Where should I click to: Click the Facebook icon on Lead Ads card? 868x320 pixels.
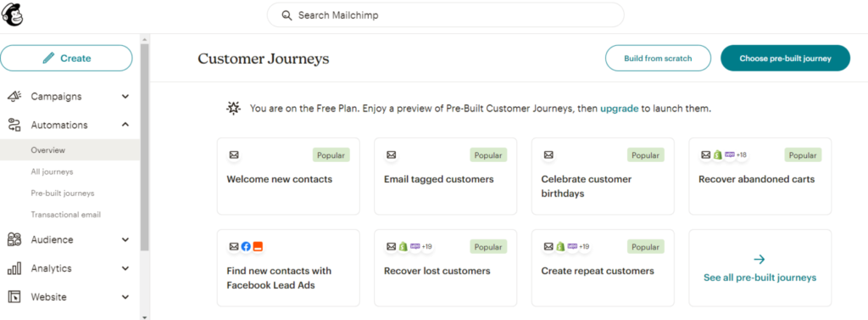click(247, 247)
